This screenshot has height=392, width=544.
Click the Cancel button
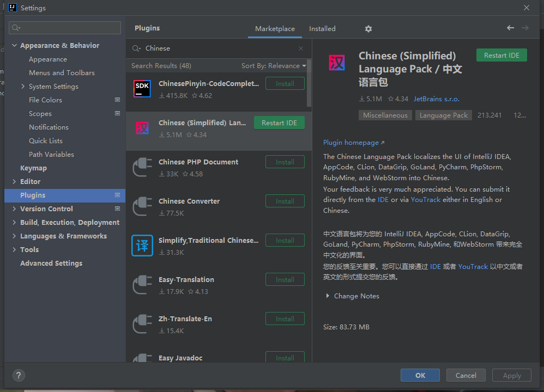(x=466, y=375)
